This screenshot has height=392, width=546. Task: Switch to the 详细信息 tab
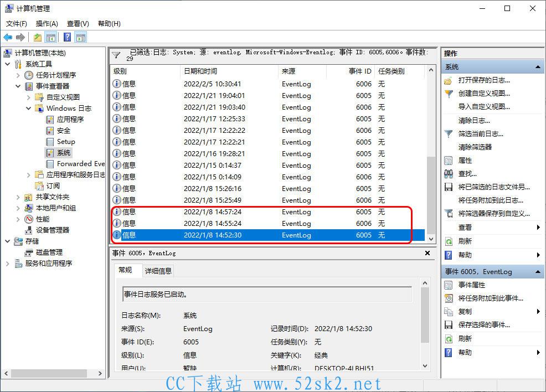point(158,271)
